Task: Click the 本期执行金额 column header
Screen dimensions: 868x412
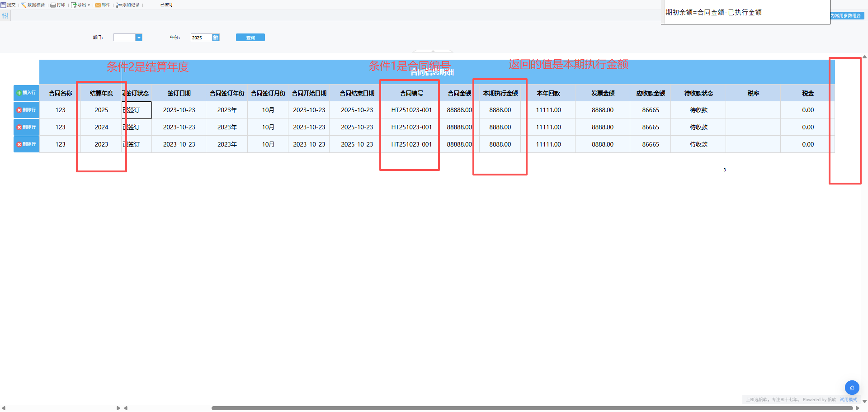Action: click(500, 93)
